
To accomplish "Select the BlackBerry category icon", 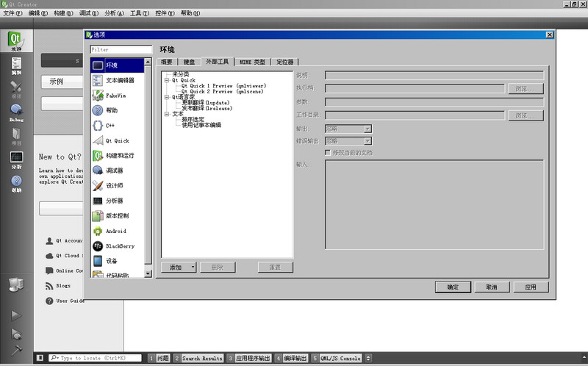I will pyautogui.click(x=98, y=246).
